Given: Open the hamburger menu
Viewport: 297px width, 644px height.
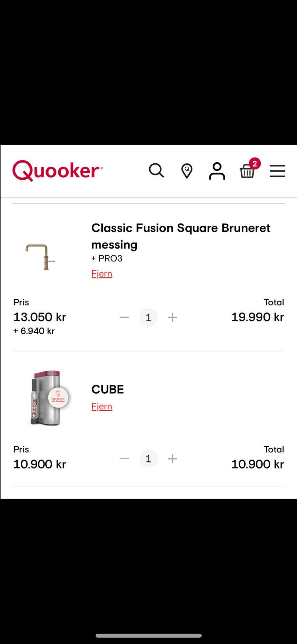Looking at the screenshot, I should coord(277,171).
